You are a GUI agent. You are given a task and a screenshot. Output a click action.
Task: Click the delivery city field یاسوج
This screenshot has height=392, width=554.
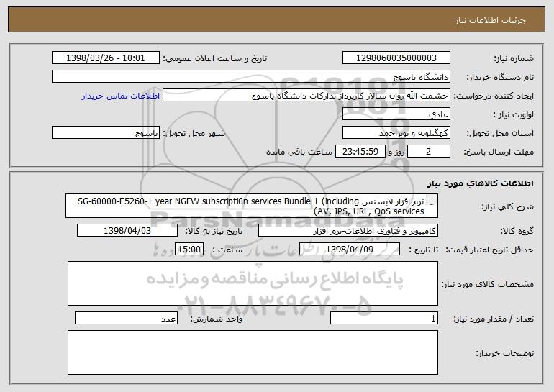pyautogui.click(x=106, y=133)
